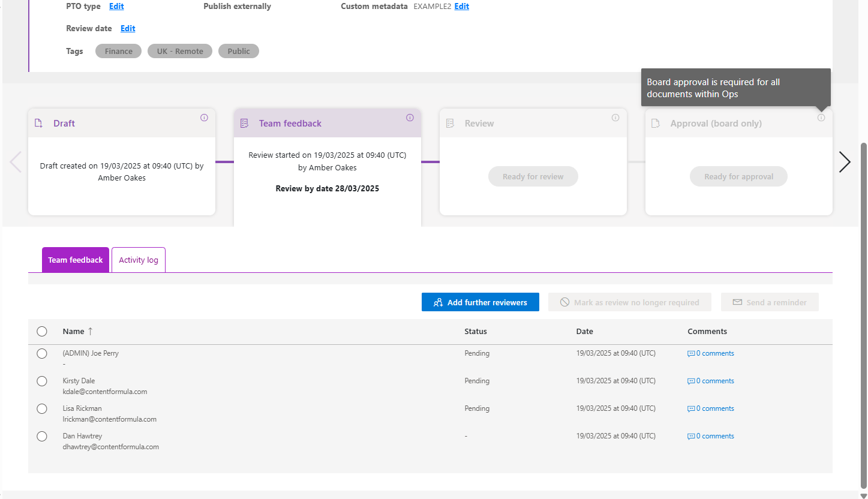Open comments icon for Joe Perry
The width and height of the screenshot is (868, 499).
pyautogui.click(x=691, y=354)
